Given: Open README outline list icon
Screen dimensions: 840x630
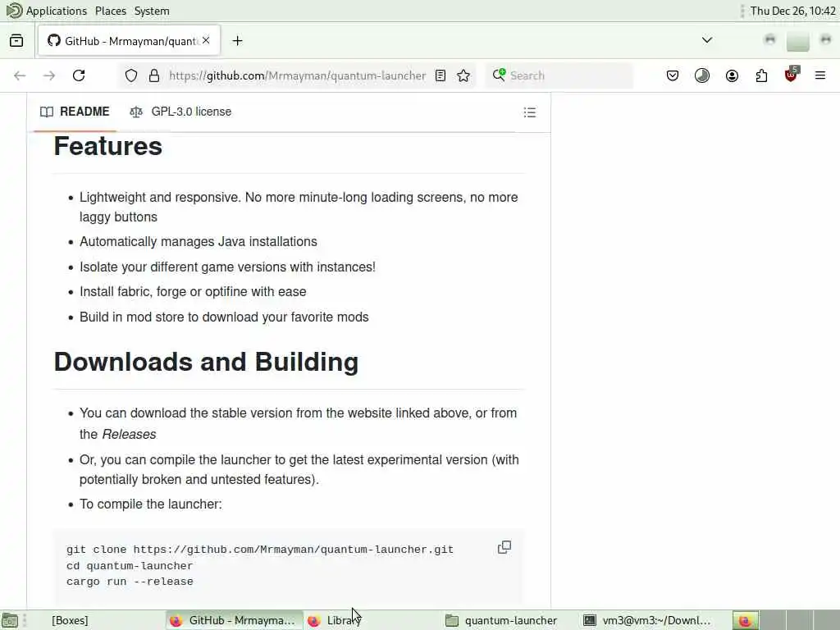Looking at the screenshot, I should coord(530,112).
